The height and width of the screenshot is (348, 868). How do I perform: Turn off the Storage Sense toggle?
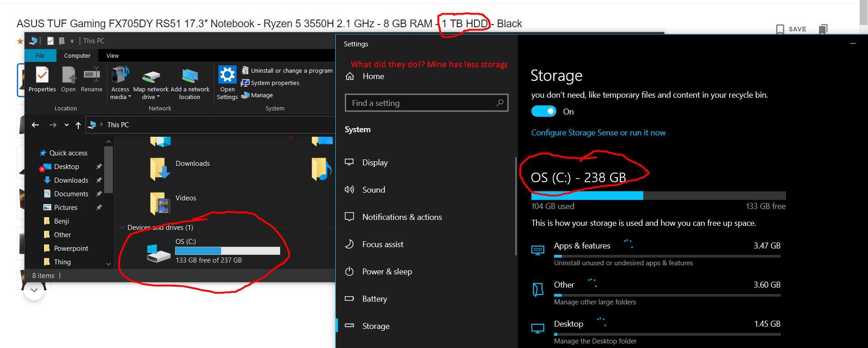[544, 111]
